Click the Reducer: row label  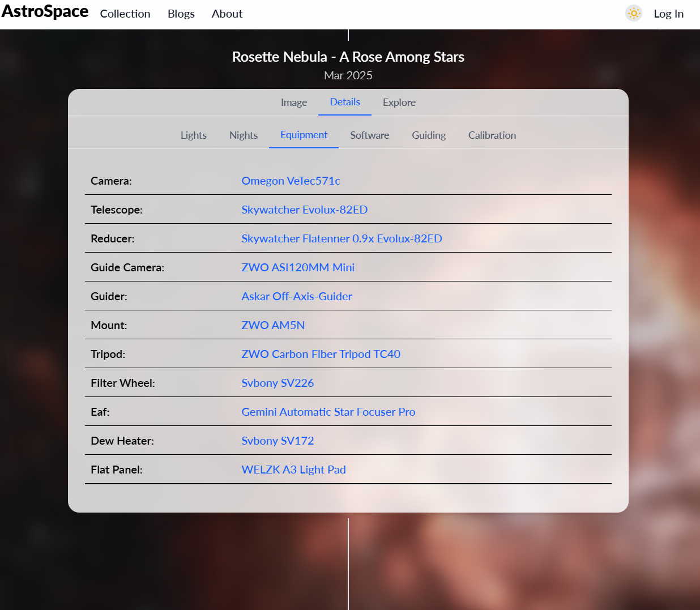113,238
